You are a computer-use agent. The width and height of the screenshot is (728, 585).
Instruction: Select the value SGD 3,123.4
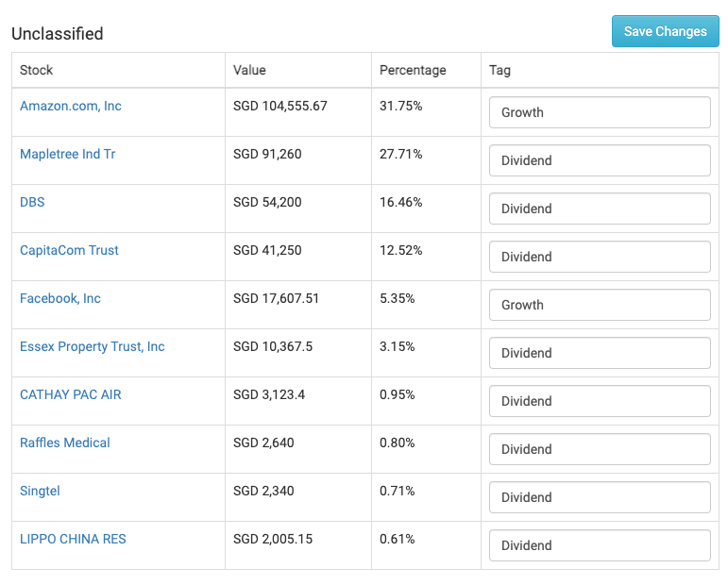pos(269,394)
